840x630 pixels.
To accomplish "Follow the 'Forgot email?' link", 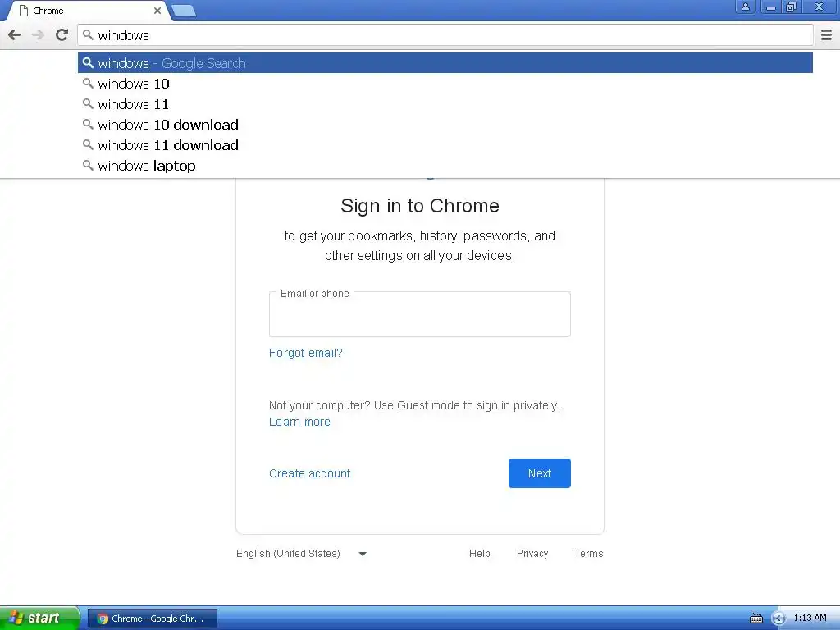I will pyautogui.click(x=305, y=353).
